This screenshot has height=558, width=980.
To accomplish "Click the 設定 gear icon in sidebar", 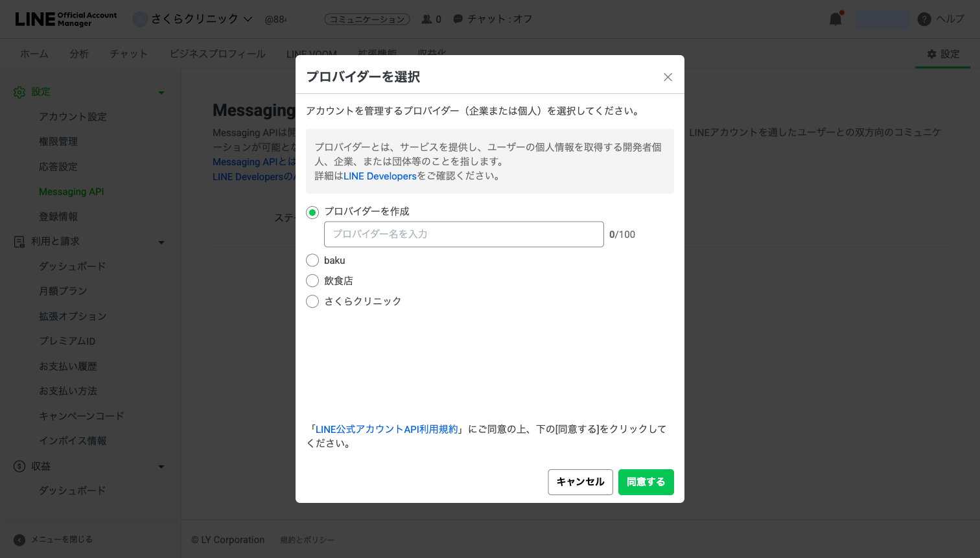I will click(19, 92).
